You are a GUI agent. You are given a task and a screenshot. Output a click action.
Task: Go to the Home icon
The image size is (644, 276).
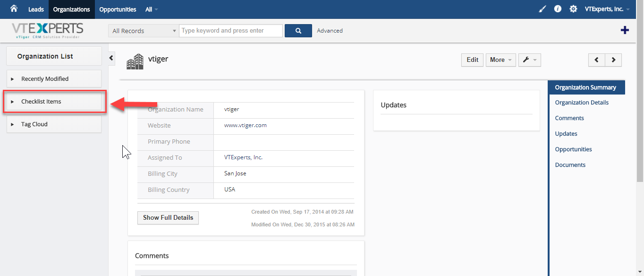tap(14, 9)
